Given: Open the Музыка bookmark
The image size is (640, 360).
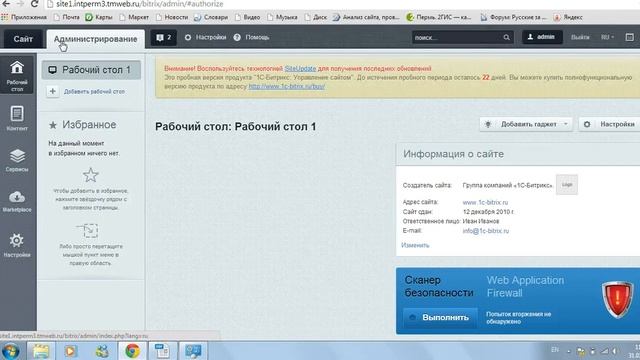Looking at the screenshot, I should [282, 17].
